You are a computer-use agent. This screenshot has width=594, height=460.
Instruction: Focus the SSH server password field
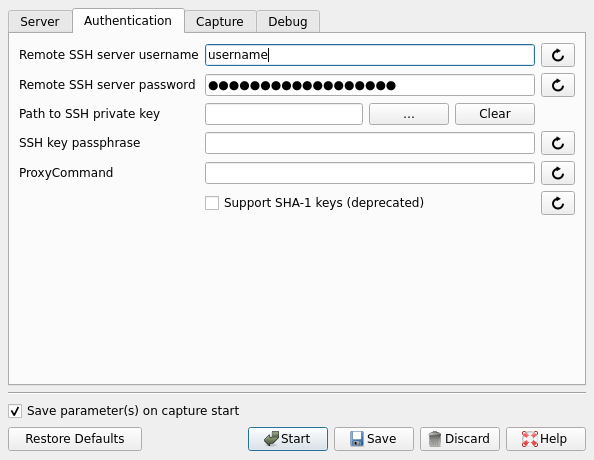point(370,85)
